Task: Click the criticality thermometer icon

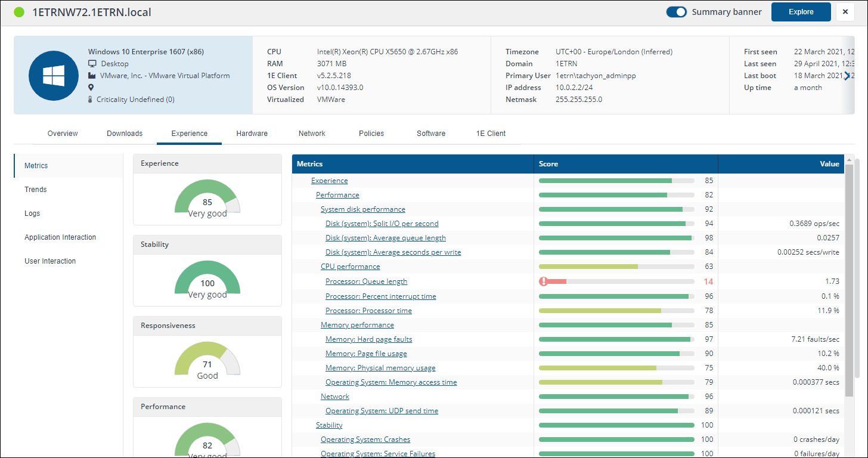Action: tap(91, 100)
